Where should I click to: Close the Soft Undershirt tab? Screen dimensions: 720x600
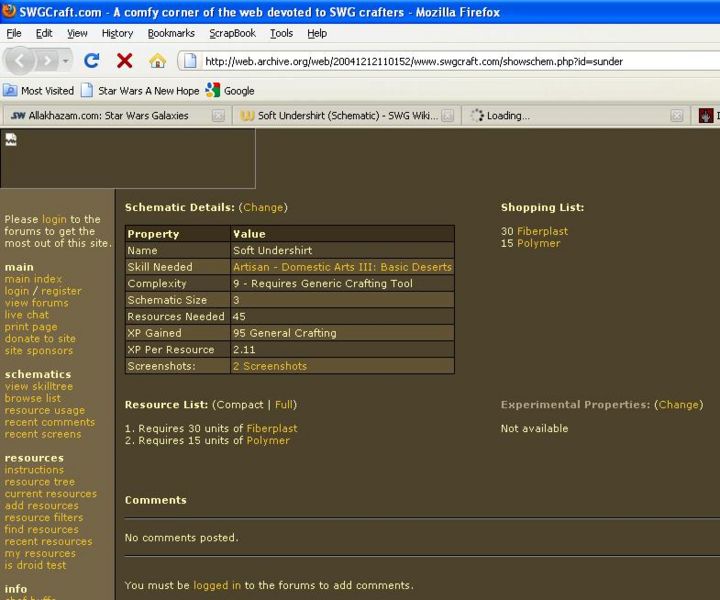click(x=447, y=116)
